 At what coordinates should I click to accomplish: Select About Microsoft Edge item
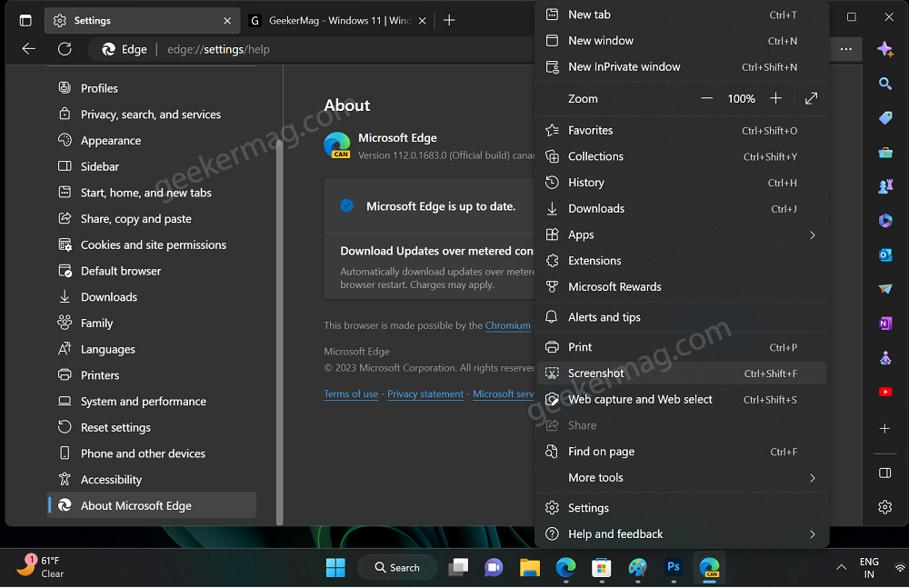pyautogui.click(x=151, y=505)
